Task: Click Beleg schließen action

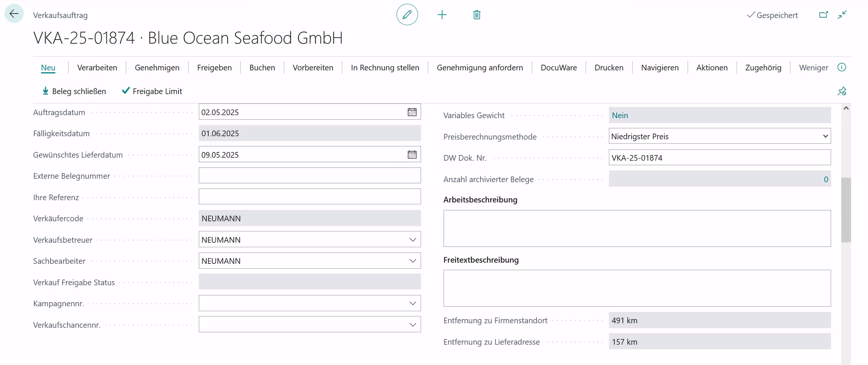Action: pyautogui.click(x=74, y=91)
